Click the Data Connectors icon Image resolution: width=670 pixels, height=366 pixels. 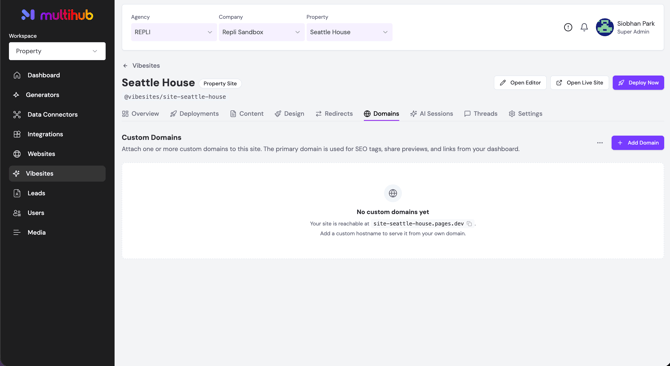17,114
